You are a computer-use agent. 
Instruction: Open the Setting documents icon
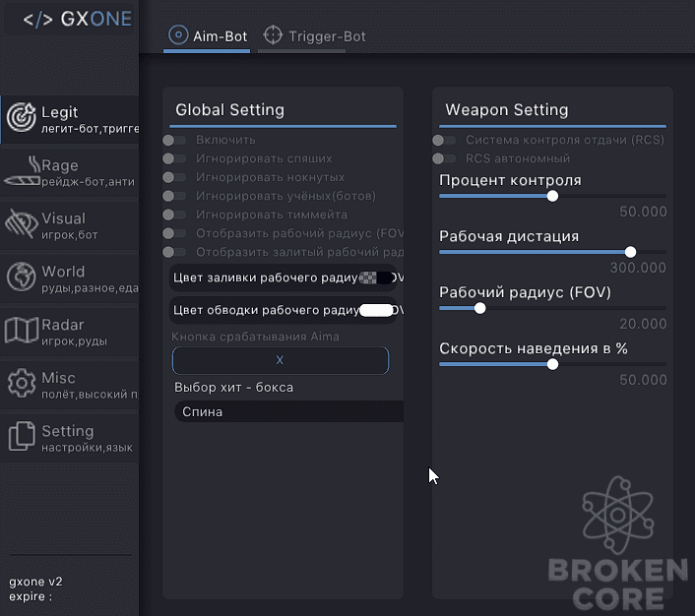point(22,436)
